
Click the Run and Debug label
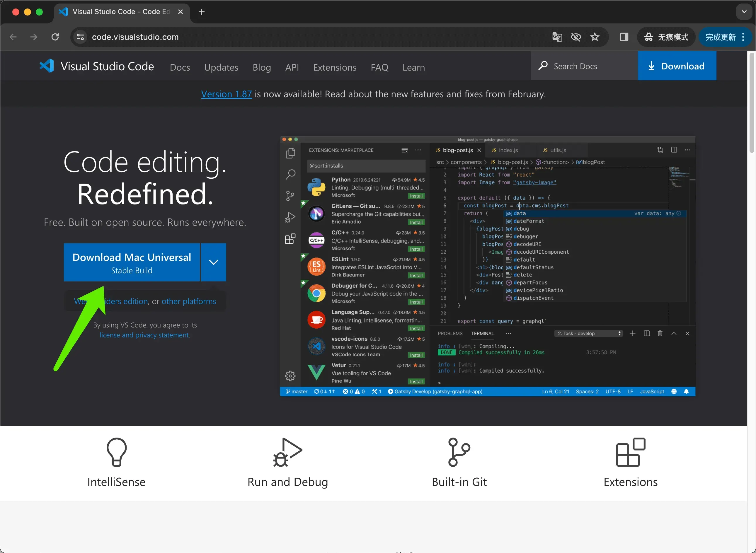[287, 482]
